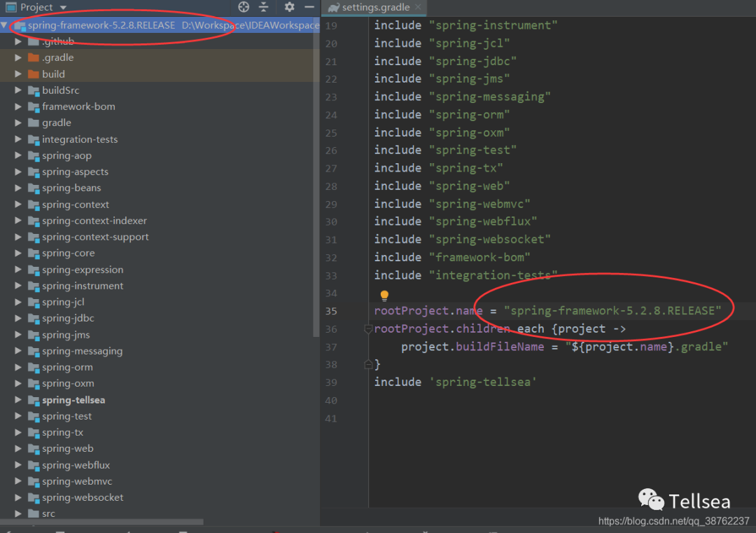Click "spring-messaging" string on line 23
This screenshot has width=756, height=533.
click(490, 97)
